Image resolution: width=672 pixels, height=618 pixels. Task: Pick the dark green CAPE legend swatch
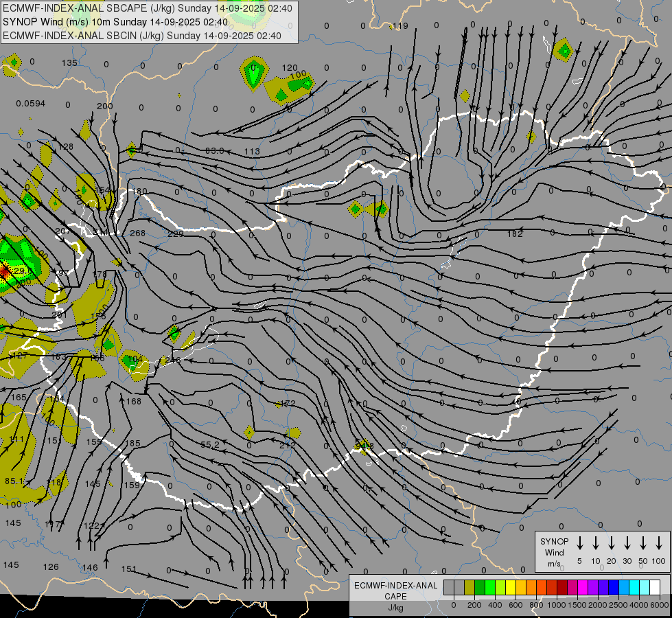[x=480, y=588]
